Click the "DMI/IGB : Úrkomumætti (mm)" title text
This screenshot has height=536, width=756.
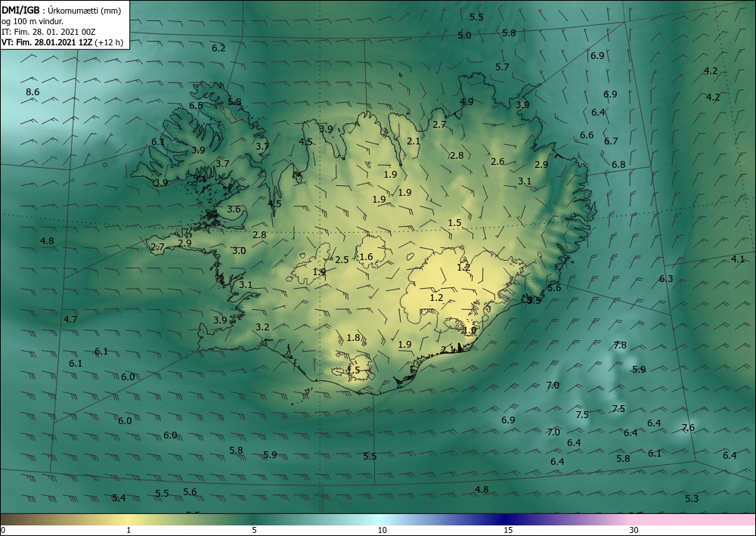coord(61,11)
